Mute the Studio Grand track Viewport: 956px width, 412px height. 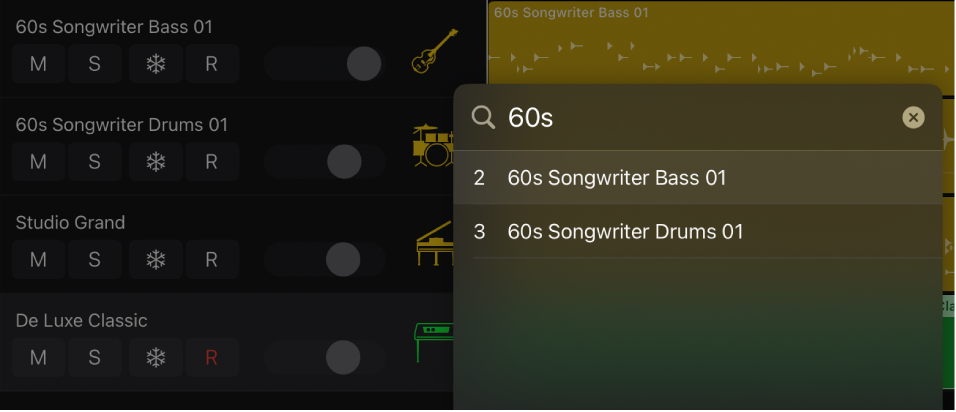click(x=38, y=260)
